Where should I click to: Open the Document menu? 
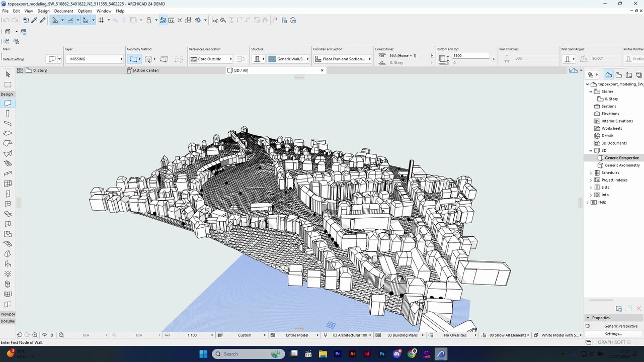(x=63, y=11)
